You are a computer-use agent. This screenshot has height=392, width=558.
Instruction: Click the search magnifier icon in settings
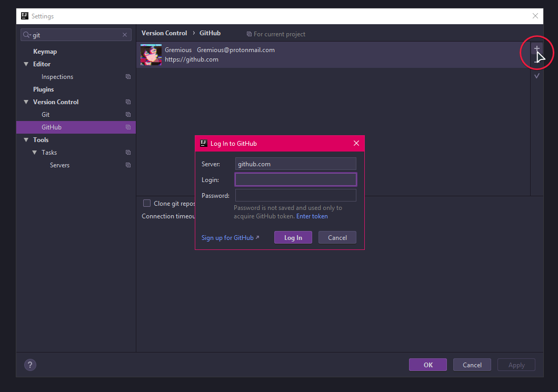point(27,35)
